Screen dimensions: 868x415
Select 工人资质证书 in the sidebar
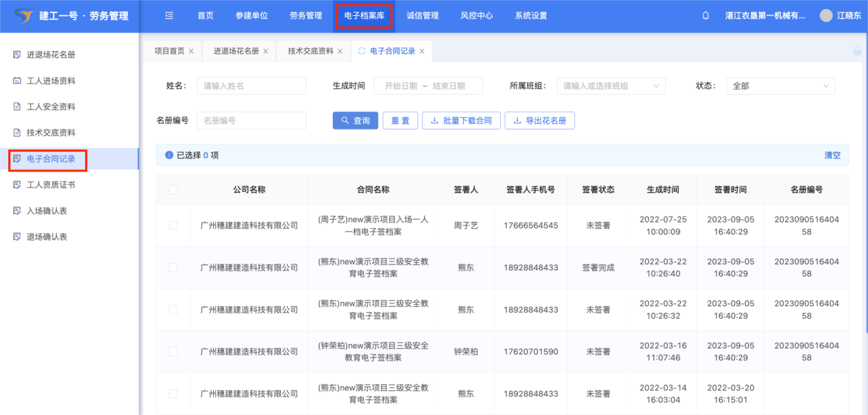point(51,185)
